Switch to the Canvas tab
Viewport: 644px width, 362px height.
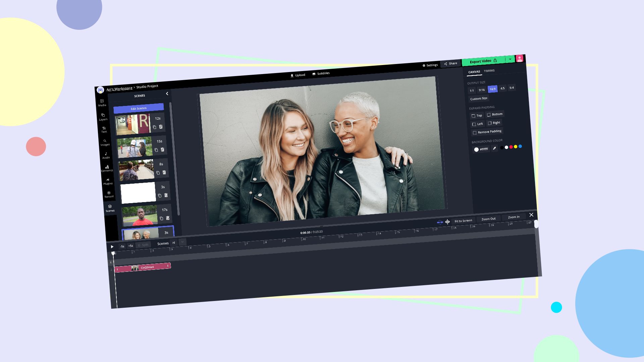(x=474, y=71)
